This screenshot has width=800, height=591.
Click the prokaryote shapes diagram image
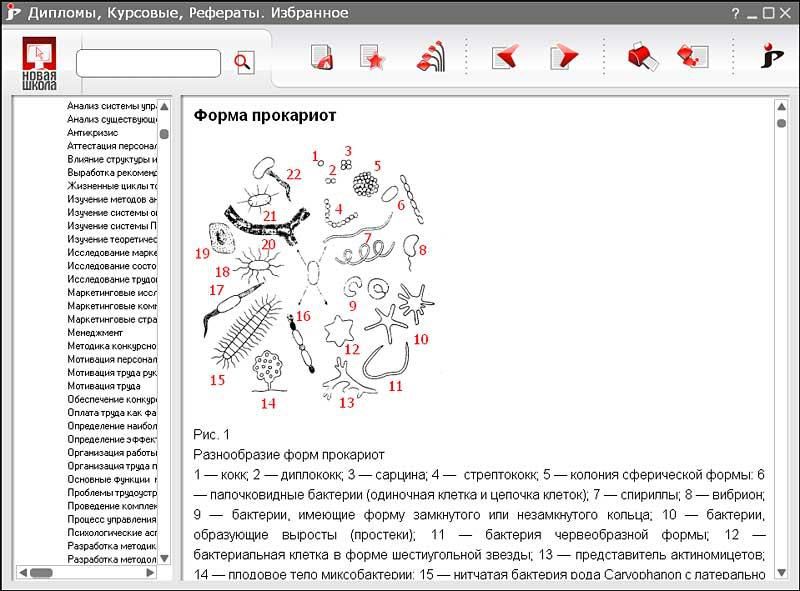pos(315,280)
